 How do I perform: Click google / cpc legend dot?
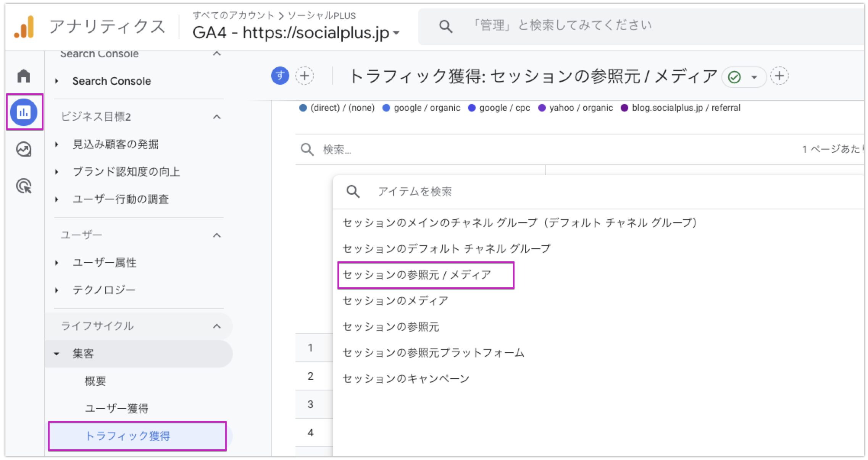tap(472, 108)
